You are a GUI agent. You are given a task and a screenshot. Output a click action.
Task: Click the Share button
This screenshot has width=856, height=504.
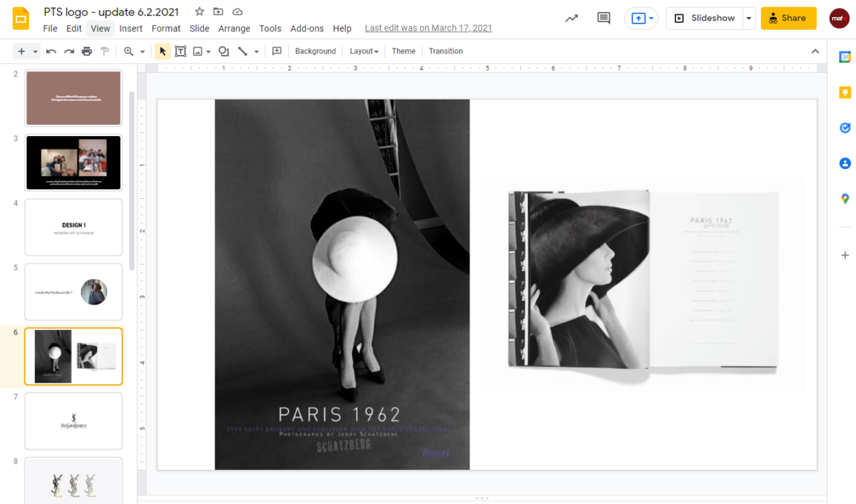pos(788,18)
